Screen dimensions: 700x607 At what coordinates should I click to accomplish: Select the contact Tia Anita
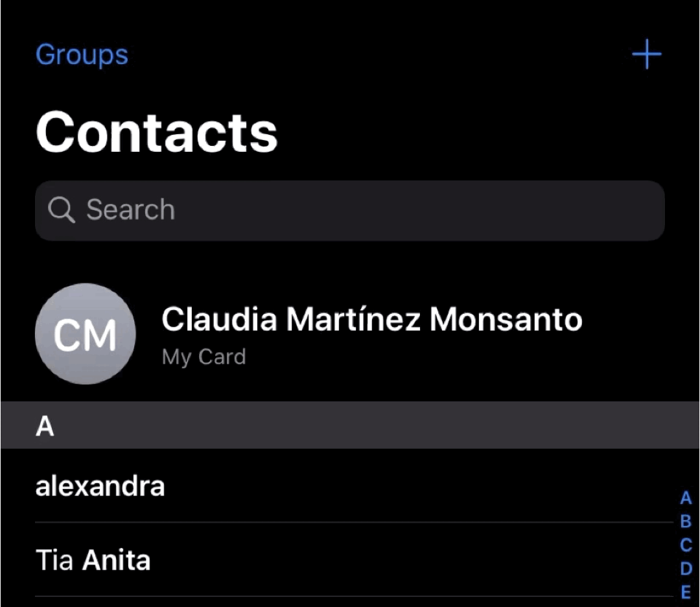coord(93,559)
